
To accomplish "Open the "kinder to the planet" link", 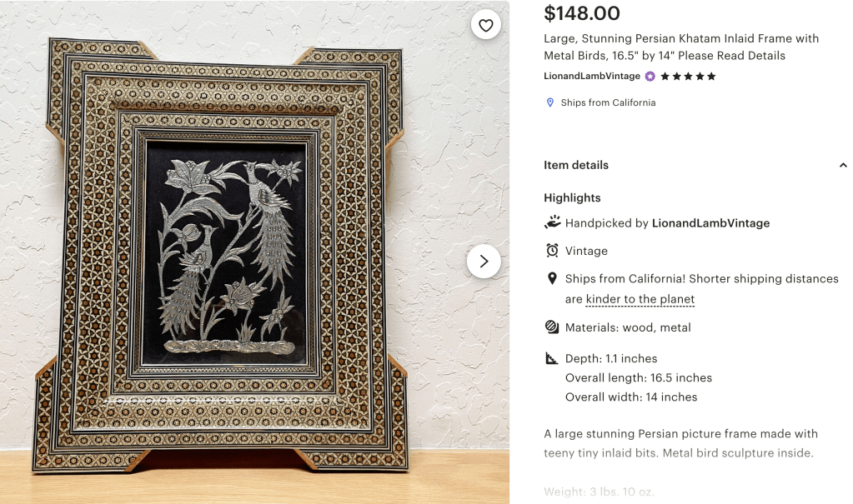I will point(640,299).
